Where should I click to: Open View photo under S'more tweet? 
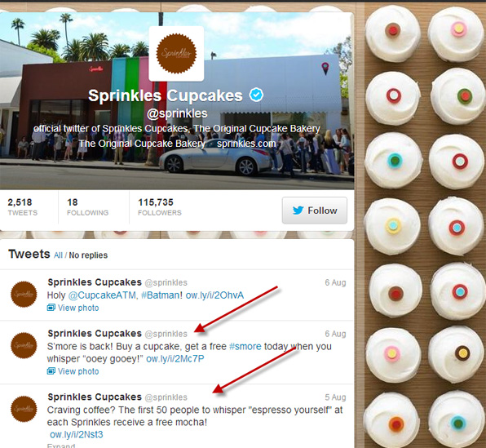[78, 371]
